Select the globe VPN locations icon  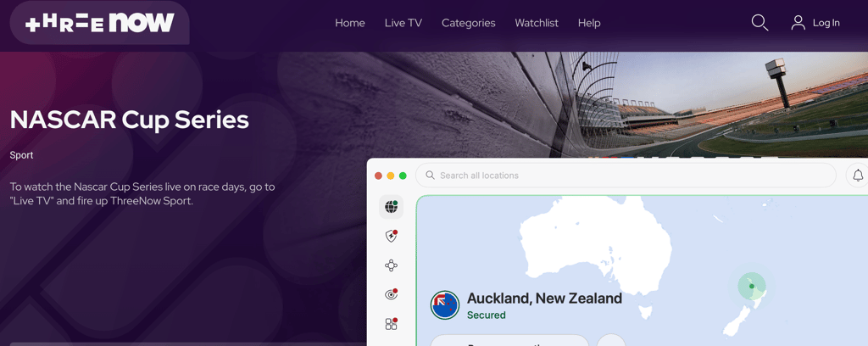(x=392, y=207)
